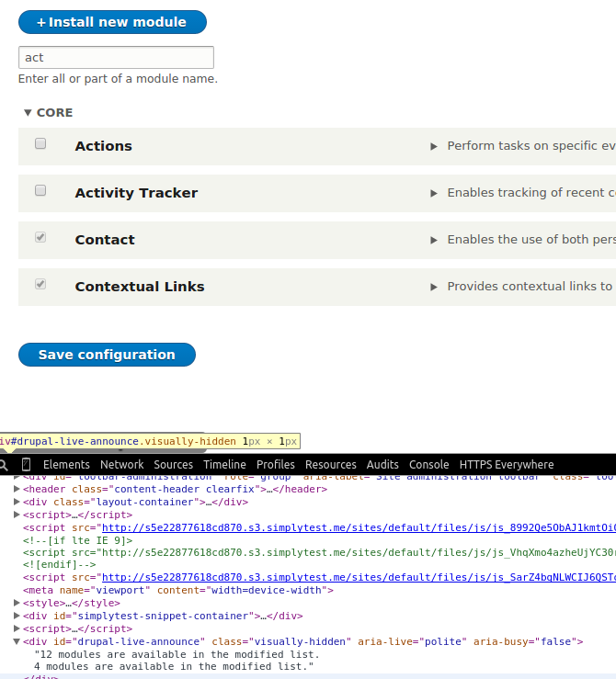616x679 pixels.
Task: Select the HTTPS Everywhere tab
Action: point(507,465)
